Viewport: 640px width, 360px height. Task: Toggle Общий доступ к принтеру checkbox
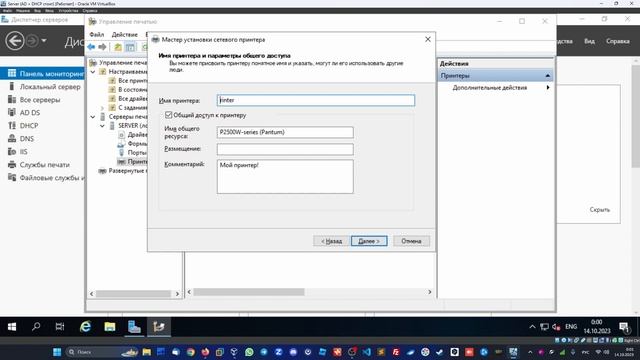pyautogui.click(x=168, y=115)
